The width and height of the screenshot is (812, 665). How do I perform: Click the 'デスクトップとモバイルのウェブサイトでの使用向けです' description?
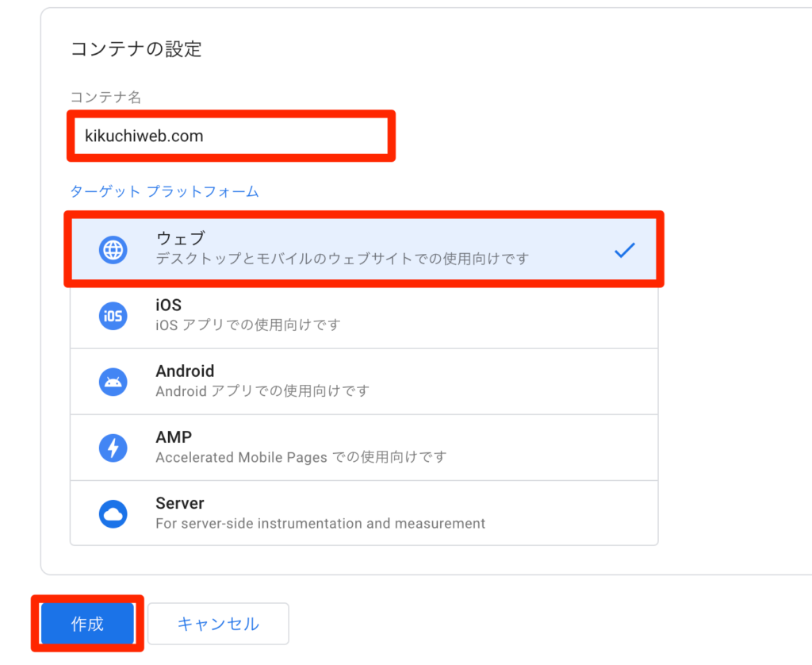click(x=343, y=259)
